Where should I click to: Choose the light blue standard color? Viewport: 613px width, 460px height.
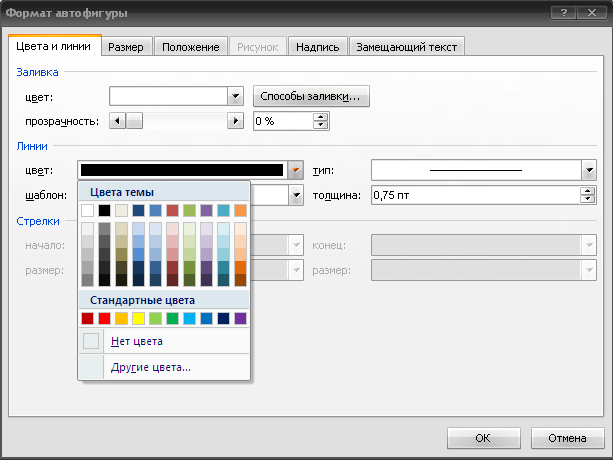(x=190, y=319)
